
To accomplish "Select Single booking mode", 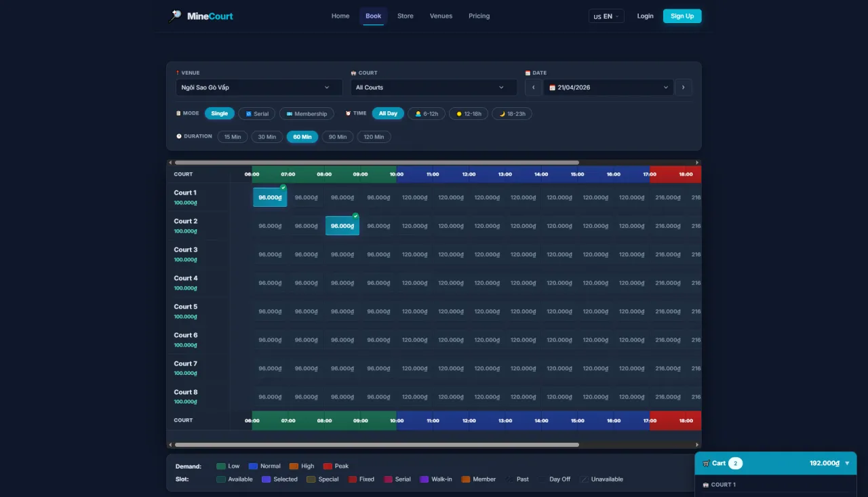I will click(220, 114).
